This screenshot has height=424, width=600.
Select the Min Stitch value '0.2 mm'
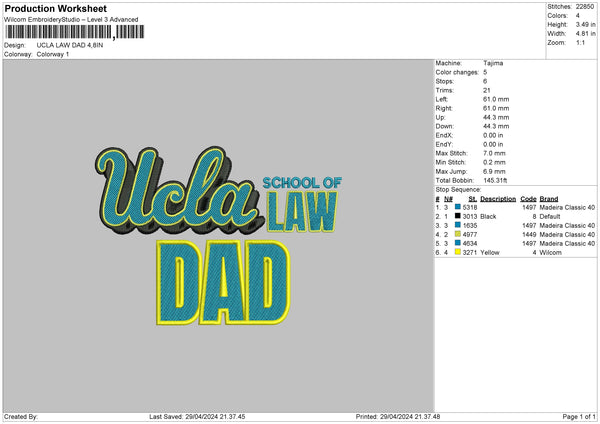pos(494,162)
